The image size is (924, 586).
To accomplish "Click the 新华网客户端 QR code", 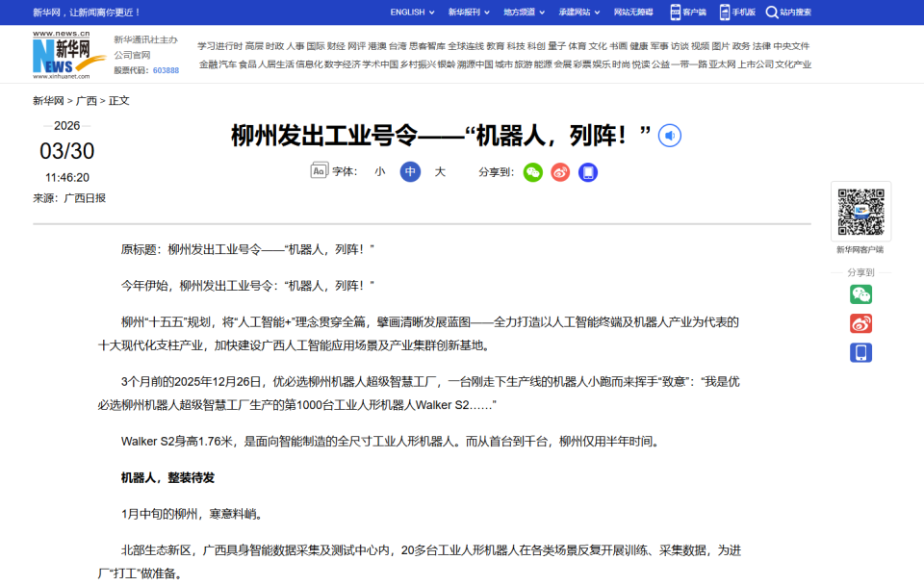I will (x=860, y=212).
